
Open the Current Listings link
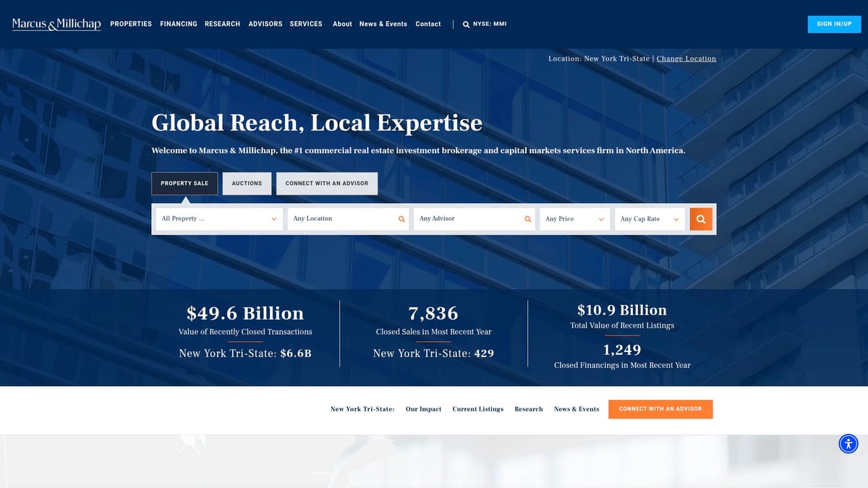click(477, 409)
